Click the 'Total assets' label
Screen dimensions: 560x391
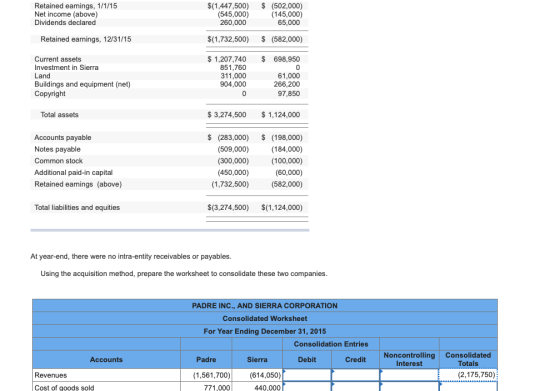coord(59,115)
